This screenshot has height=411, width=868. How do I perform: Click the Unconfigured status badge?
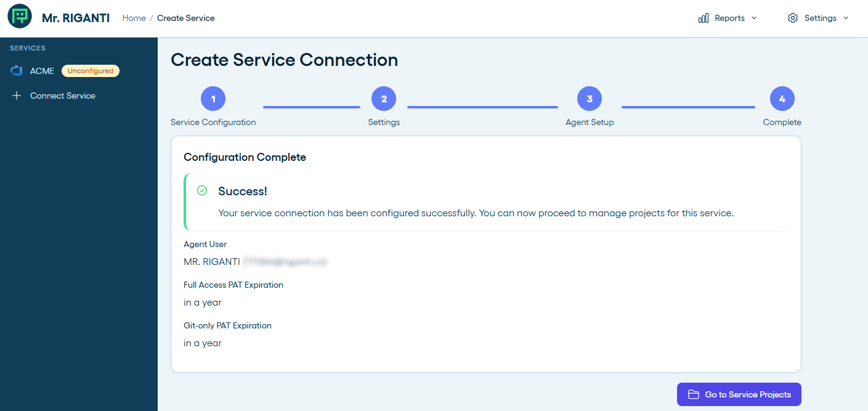click(x=91, y=71)
